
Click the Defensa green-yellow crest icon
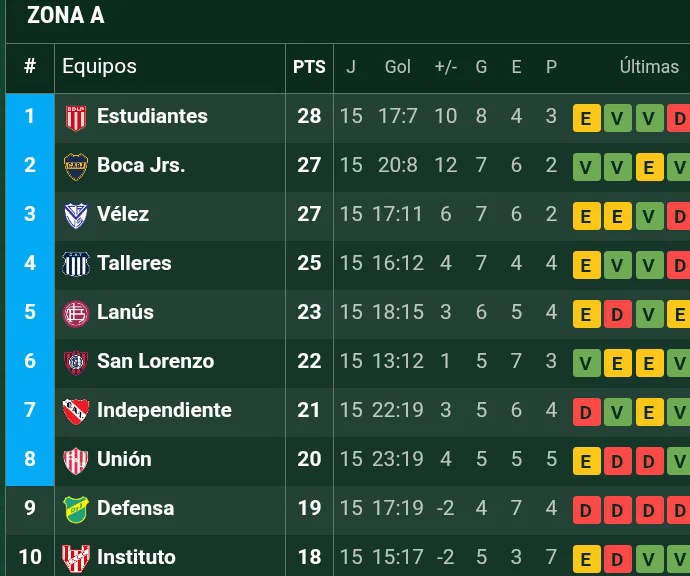click(76, 510)
